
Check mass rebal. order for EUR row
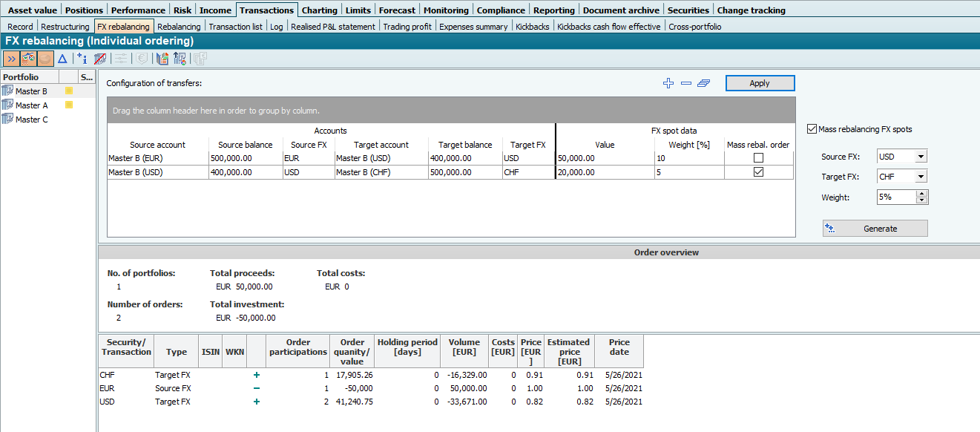click(757, 158)
